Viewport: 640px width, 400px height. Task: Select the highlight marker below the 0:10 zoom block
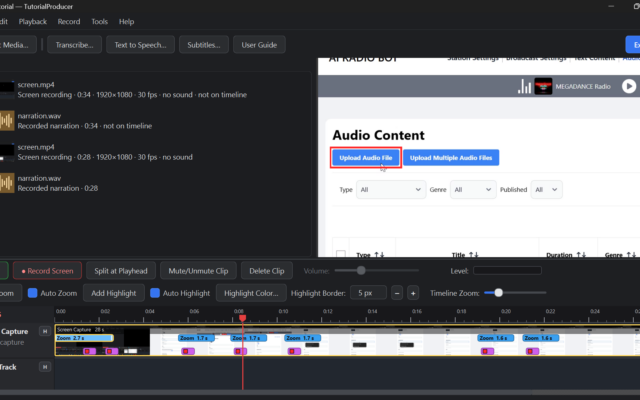click(294, 351)
